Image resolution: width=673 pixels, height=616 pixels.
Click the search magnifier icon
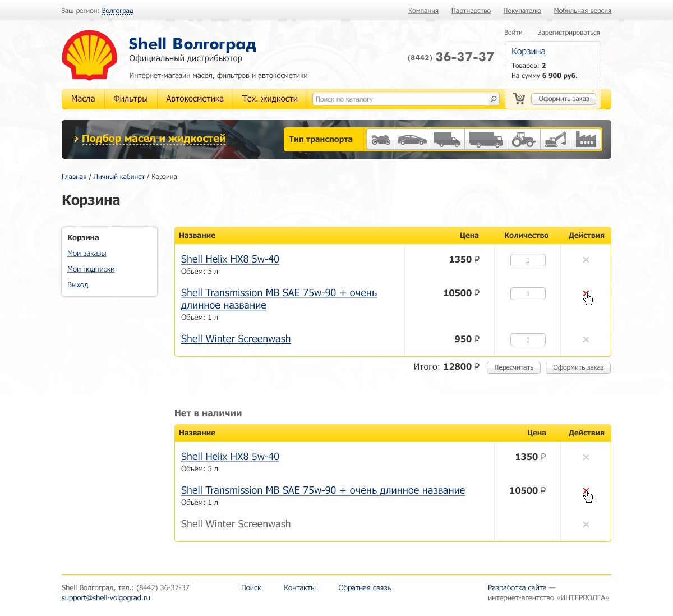[x=494, y=99]
